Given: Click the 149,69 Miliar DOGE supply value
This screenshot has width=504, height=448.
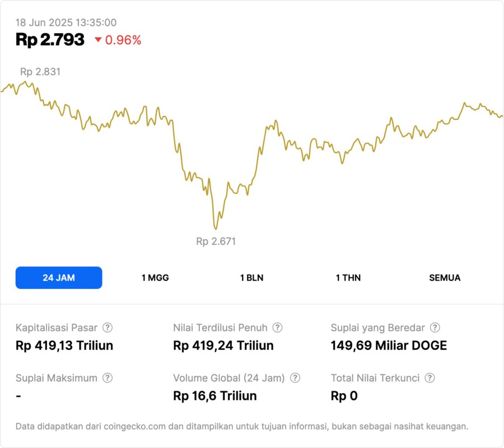Looking at the screenshot, I should coord(389,346).
